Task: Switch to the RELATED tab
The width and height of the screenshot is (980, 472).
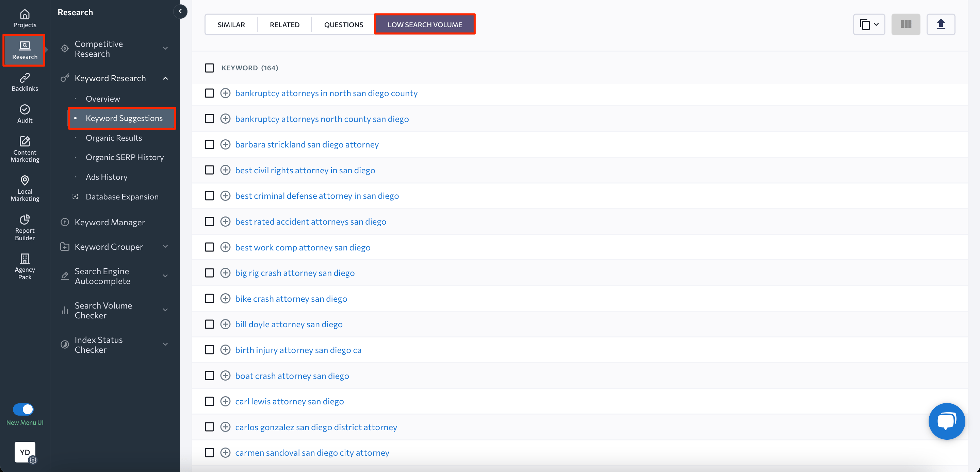Action: 284,25
